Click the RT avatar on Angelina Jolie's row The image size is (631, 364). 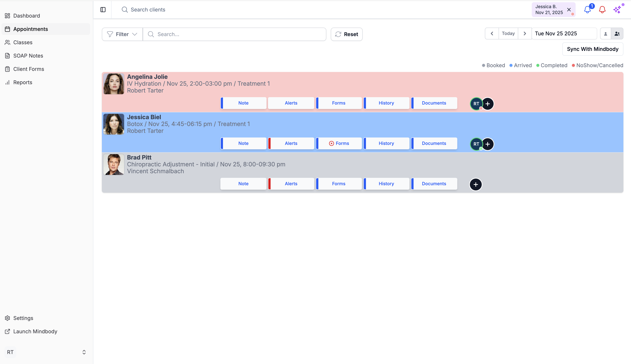point(476,104)
